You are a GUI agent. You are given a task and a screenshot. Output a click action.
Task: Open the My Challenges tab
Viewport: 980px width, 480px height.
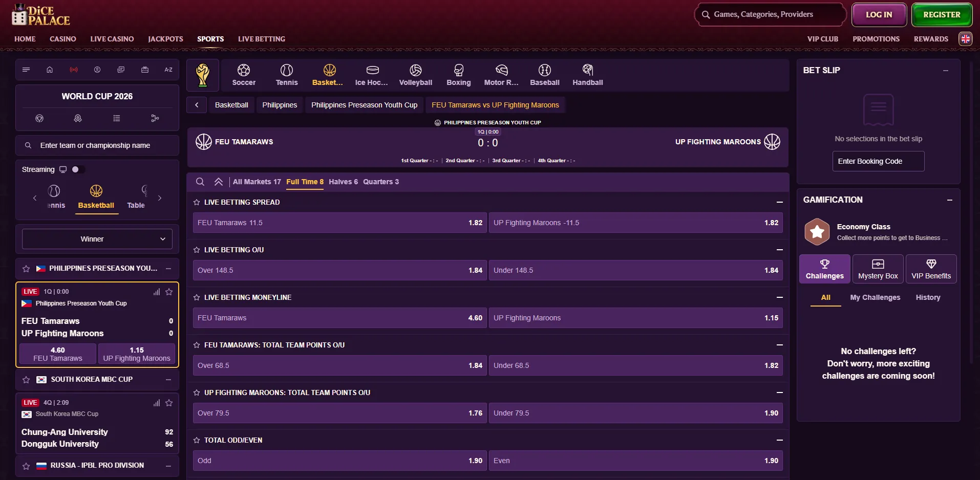click(875, 297)
